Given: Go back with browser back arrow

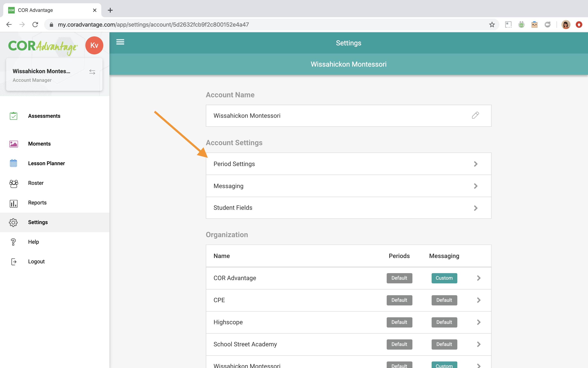Looking at the screenshot, I should (x=9, y=25).
